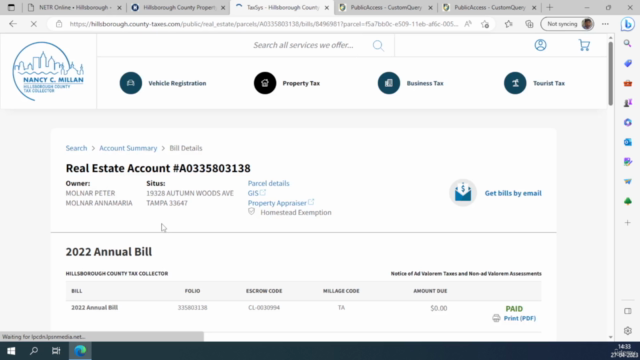Open Task View on the taskbar

point(56,351)
